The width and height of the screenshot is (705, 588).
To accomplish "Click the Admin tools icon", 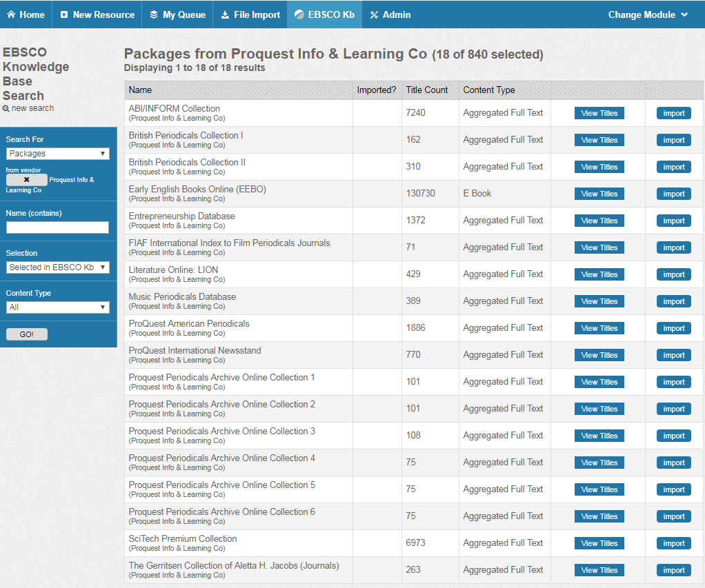I will 374,15.
